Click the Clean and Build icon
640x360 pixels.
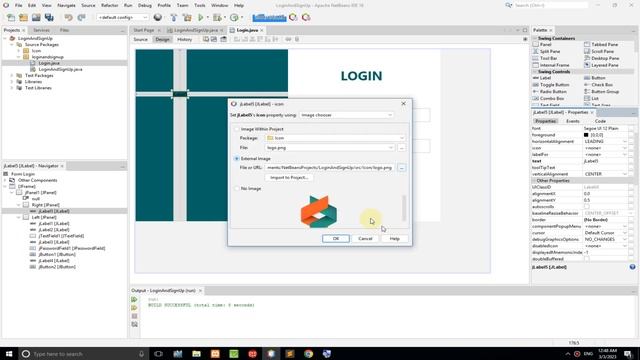click(x=187, y=18)
